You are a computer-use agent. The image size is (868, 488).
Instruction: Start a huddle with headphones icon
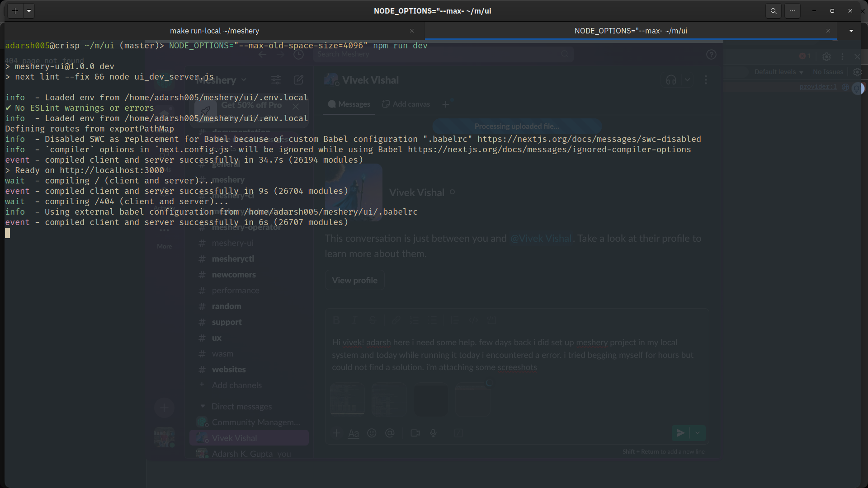coord(671,80)
